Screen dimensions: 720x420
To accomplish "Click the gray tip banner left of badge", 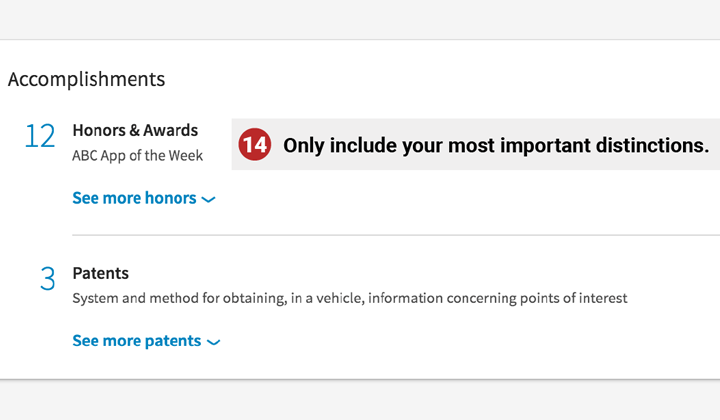I will [x=235, y=145].
